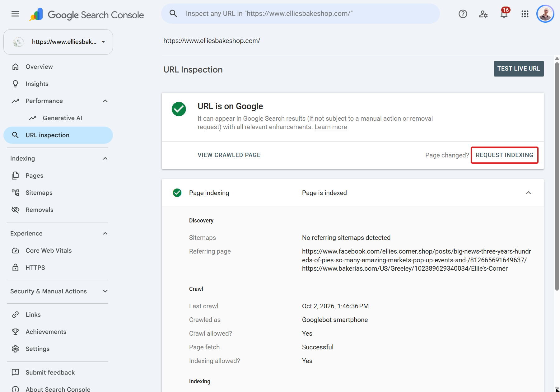Click "No referring sitemaps detected" text
This screenshot has height=392, width=560.
pyautogui.click(x=346, y=238)
